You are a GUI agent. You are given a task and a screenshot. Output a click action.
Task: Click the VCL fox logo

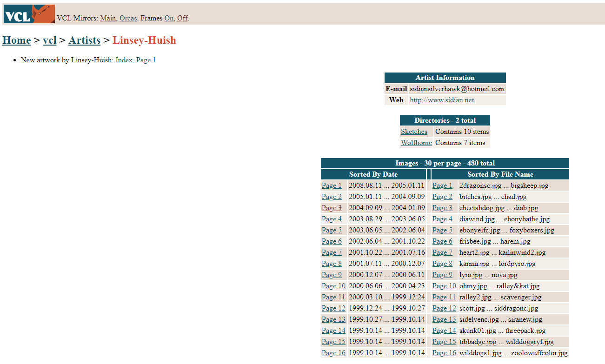[29, 14]
